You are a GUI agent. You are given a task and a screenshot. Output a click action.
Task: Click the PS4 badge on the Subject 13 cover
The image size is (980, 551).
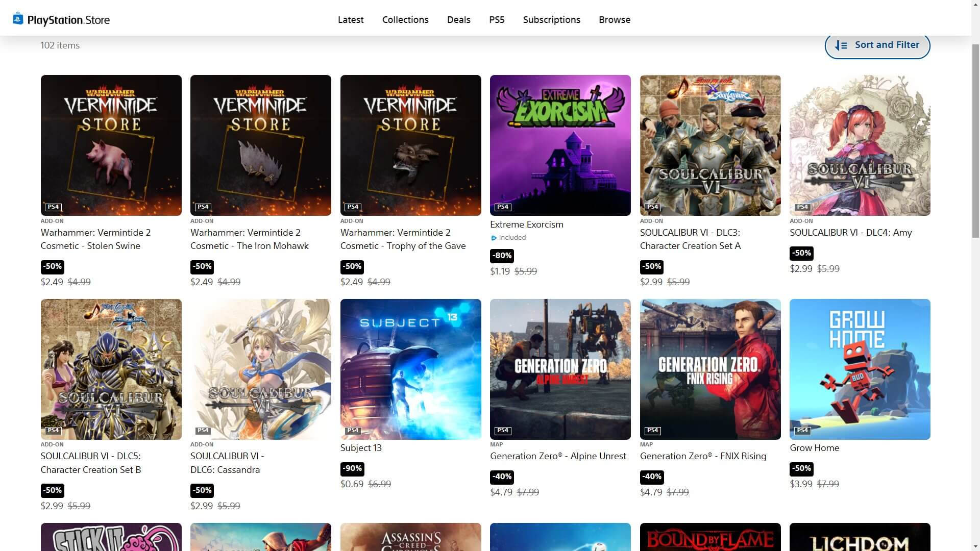click(x=353, y=430)
